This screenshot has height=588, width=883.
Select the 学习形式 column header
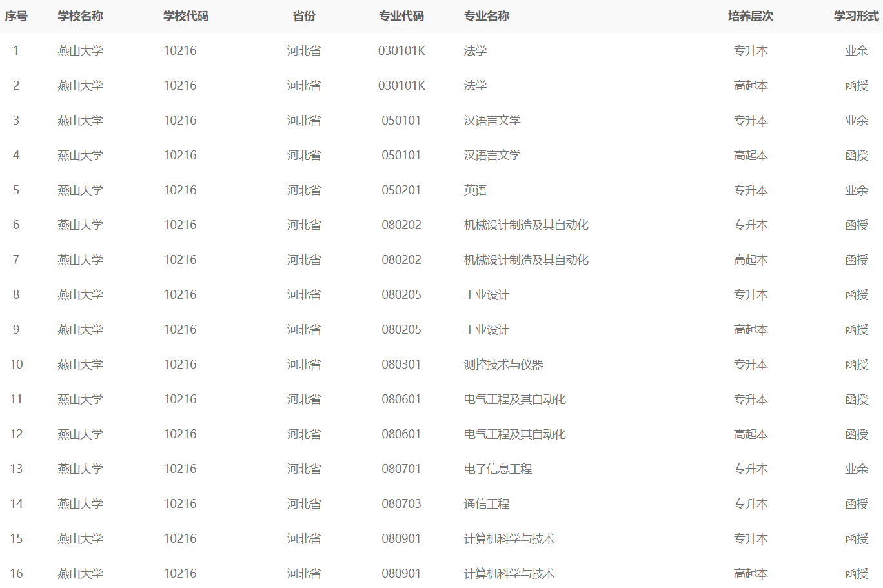[857, 16]
